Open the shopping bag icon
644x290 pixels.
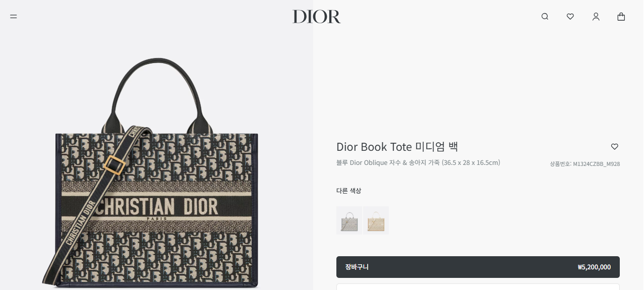pos(621,17)
